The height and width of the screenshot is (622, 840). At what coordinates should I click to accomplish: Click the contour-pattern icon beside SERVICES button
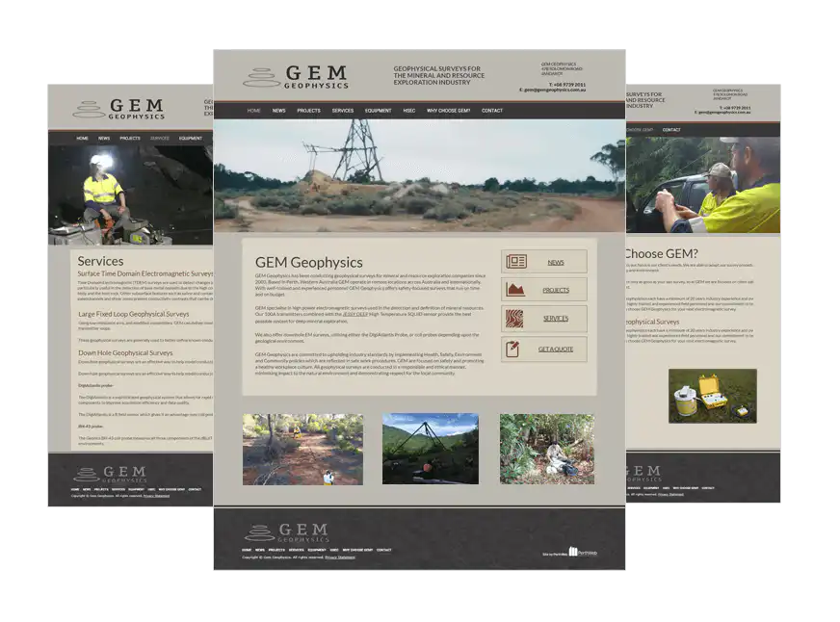[x=514, y=319]
